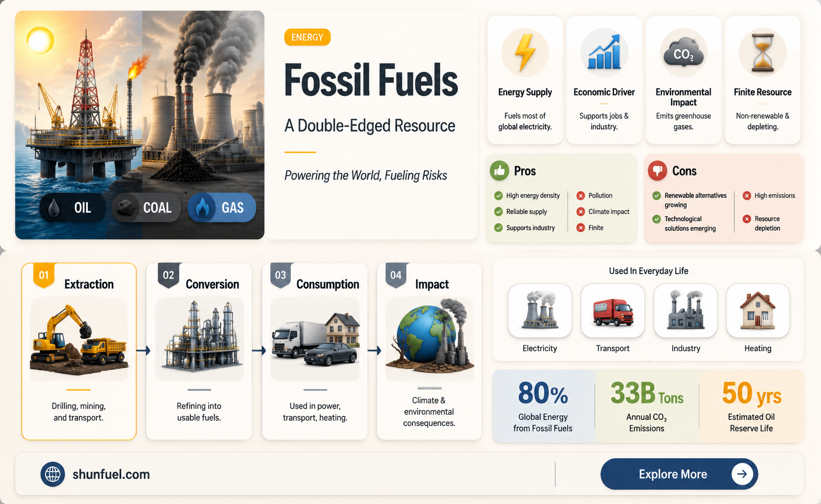Screen dimensions: 821x504
Task: Select the COAL pill button
Action: pyautogui.click(x=146, y=208)
